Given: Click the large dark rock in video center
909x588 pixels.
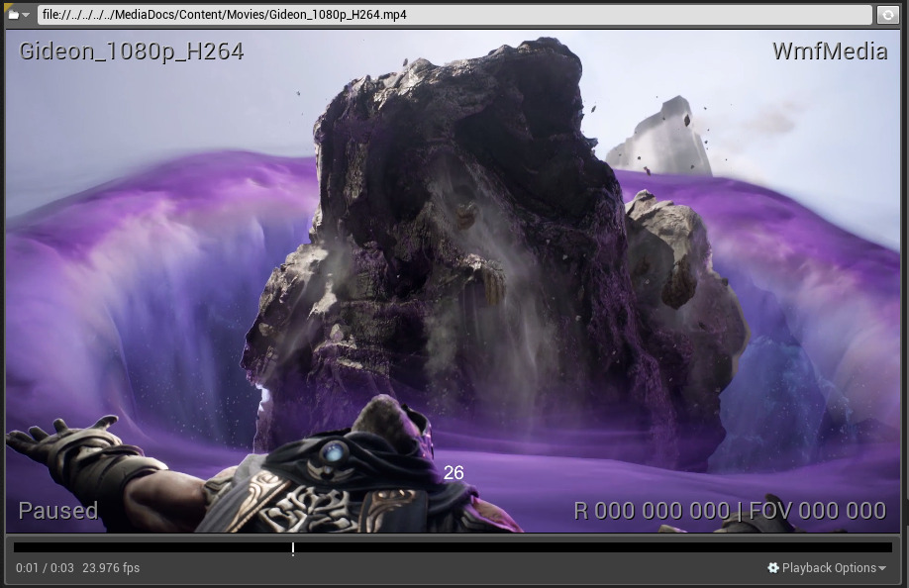Looking at the screenshot, I should tap(465, 247).
